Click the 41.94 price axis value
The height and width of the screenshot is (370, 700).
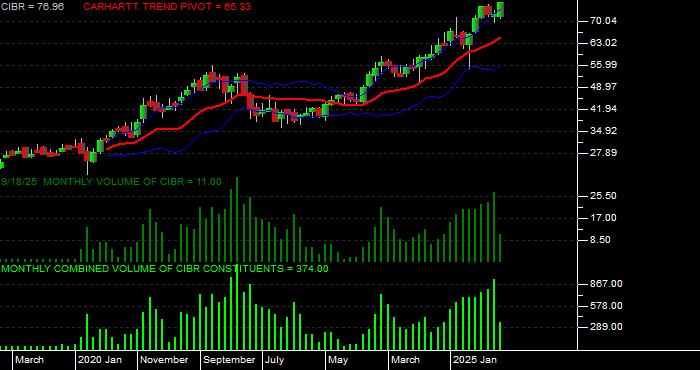point(604,109)
